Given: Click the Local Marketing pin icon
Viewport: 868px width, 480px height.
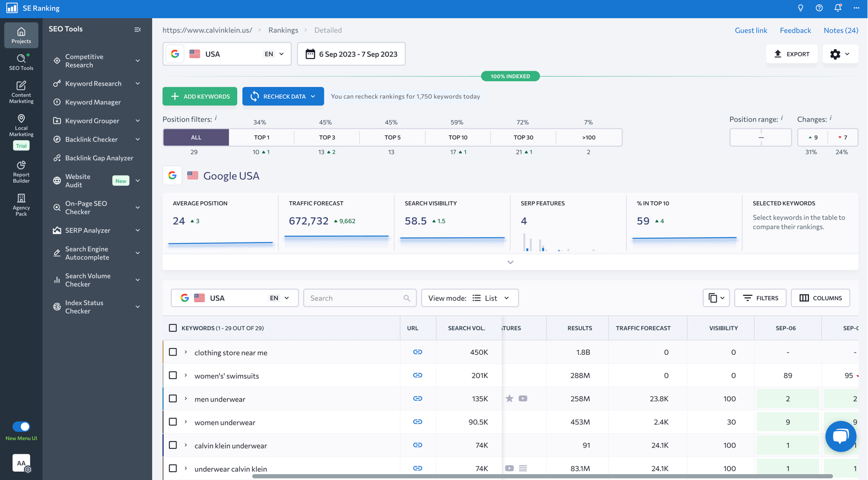Looking at the screenshot, I should click(x=21, y=119).
